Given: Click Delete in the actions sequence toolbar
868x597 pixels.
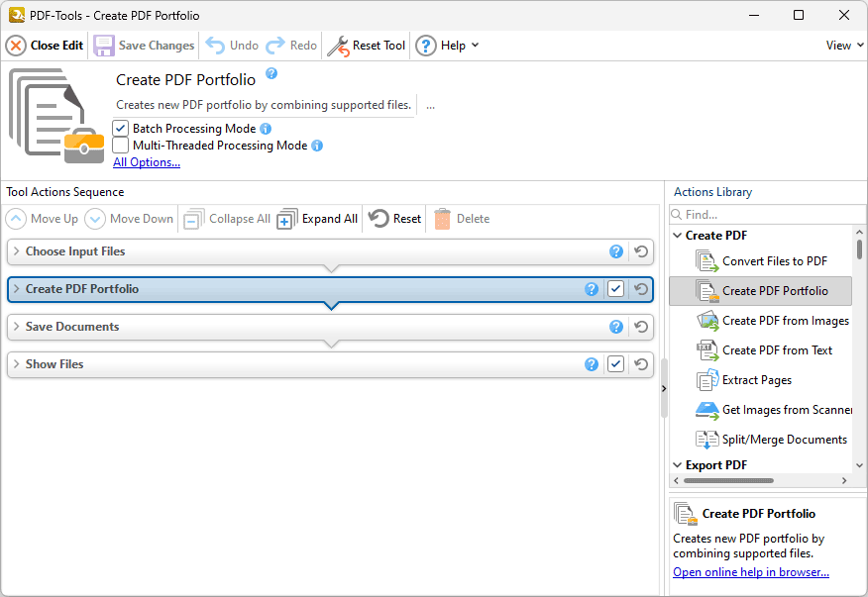Looking at the screenshot, I should (462, 219).
